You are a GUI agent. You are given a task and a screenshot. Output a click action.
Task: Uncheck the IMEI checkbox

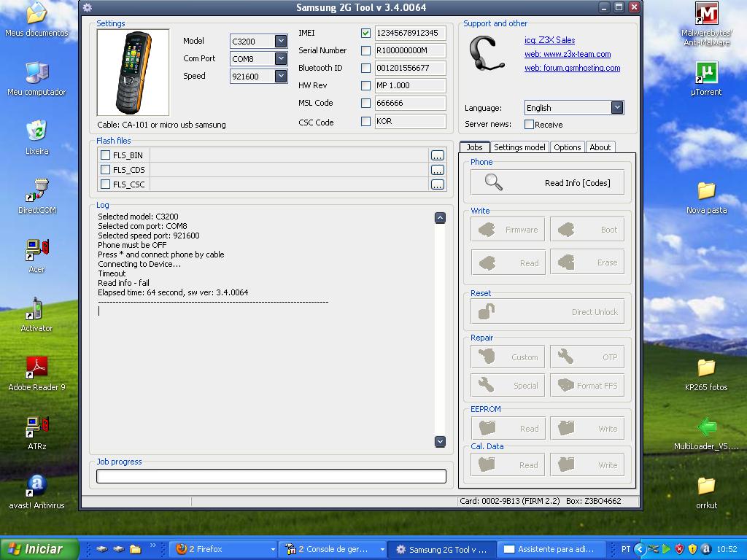pyautogui.click(x=365, y=33)
